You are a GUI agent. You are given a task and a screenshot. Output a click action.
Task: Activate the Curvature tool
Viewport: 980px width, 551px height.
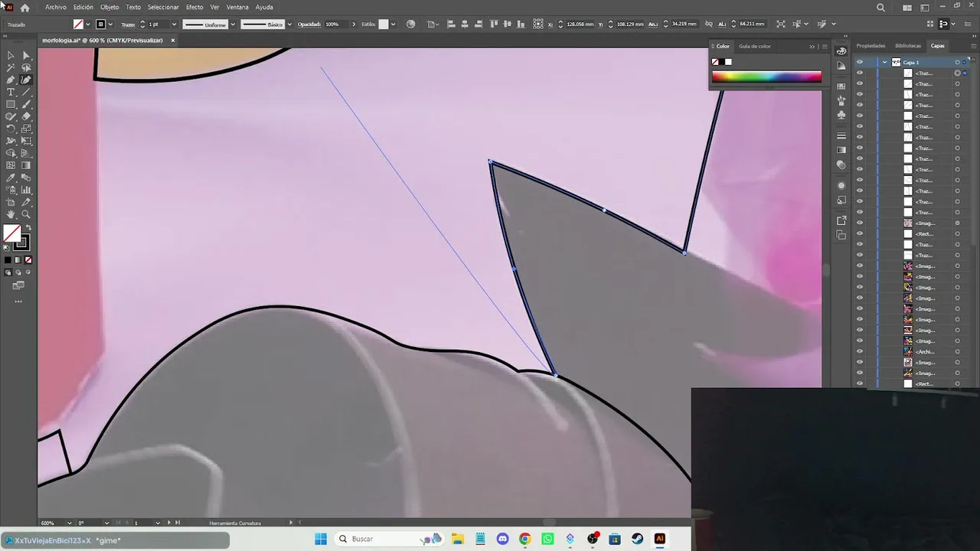(26, 80)
